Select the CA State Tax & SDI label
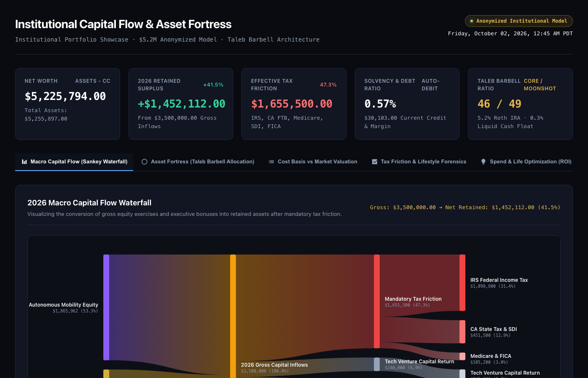This screenshot has height=378, width=588. coord(493,329)
